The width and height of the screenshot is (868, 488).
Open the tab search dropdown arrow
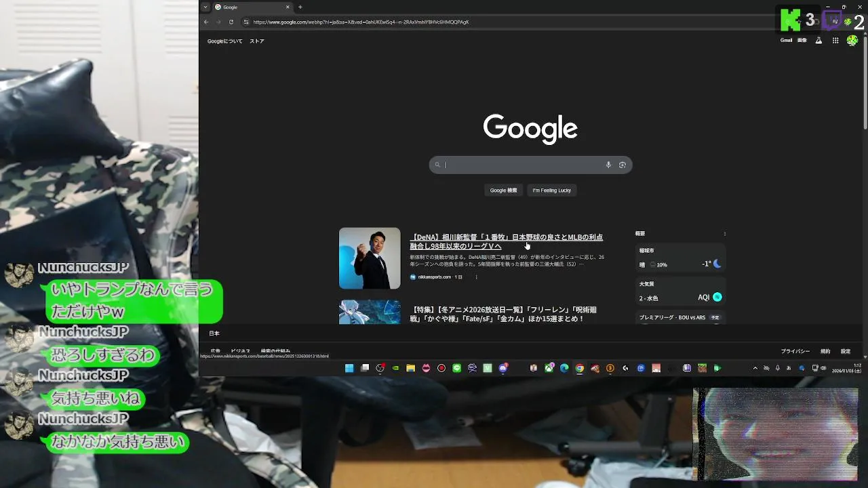pos(205,7)
